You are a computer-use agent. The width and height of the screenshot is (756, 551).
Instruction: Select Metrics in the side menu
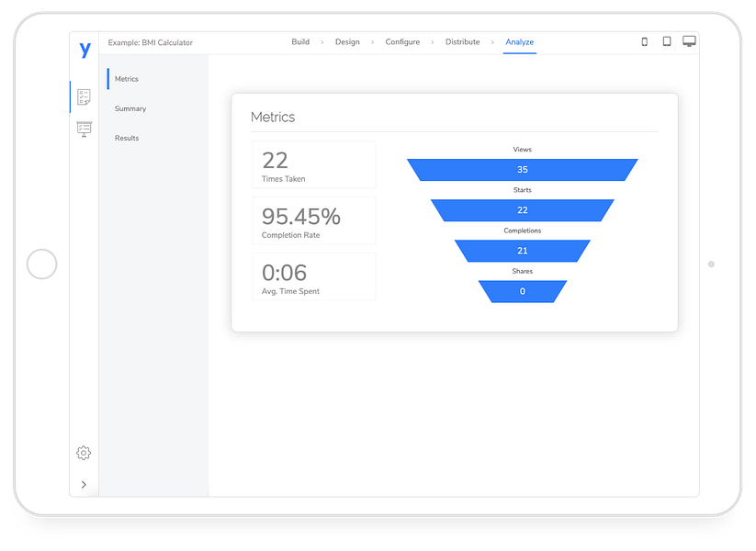tap(127, 79)
